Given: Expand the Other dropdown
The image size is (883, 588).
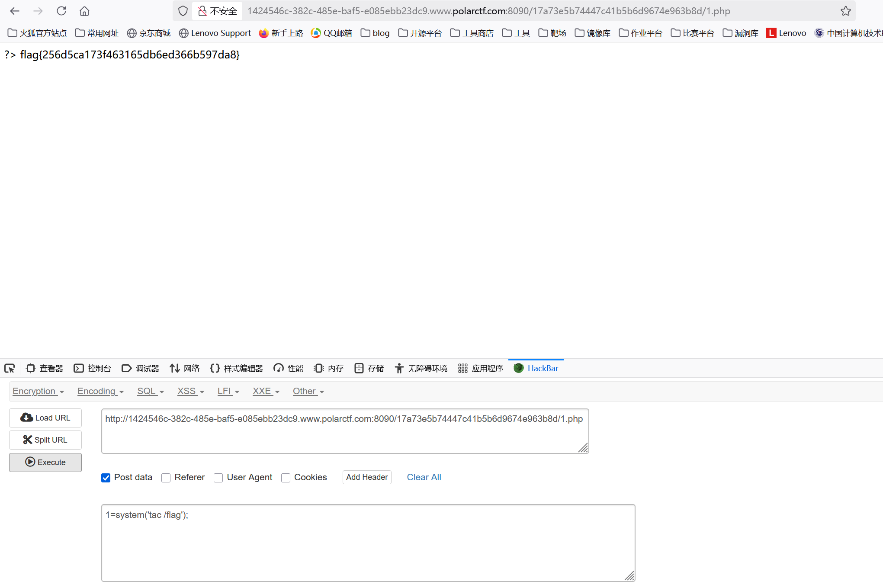Looking at the screenshot, I should point(308,391).
